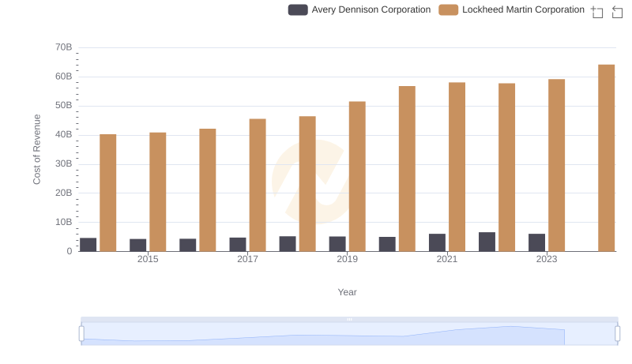Viewport: 632px width, 364px height.
Task: Grab the right handle of the range slider
Action: (x=618, y=334)
